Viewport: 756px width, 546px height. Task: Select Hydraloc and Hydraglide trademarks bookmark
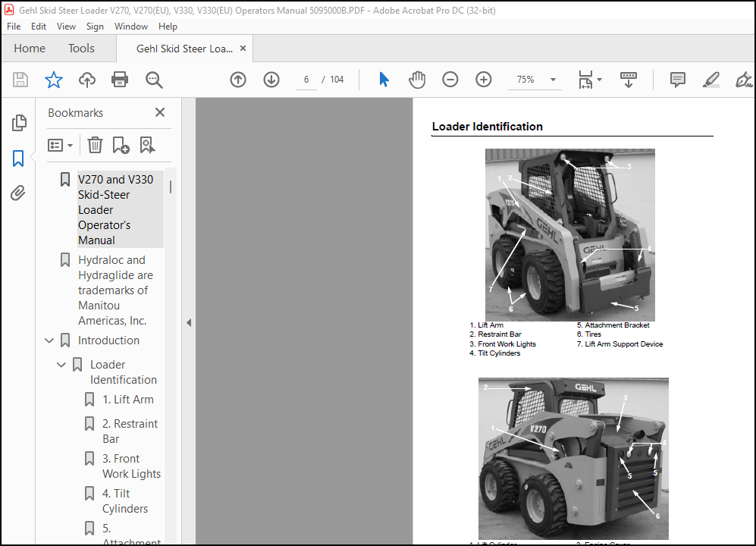pos(115,290)
